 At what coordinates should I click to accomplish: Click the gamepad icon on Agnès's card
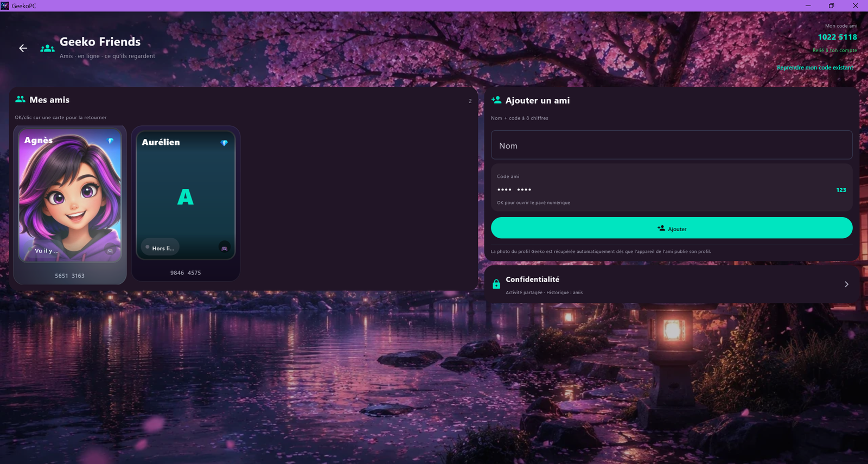(x=110, y=251)
